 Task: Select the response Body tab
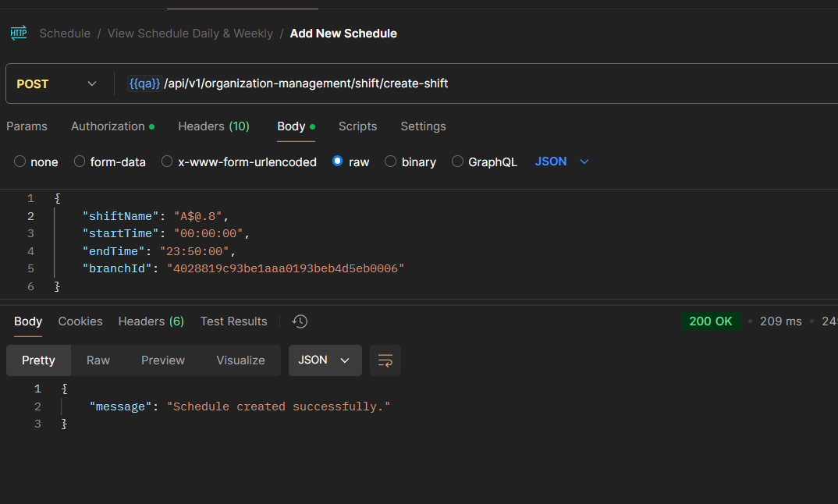point(28,321)
